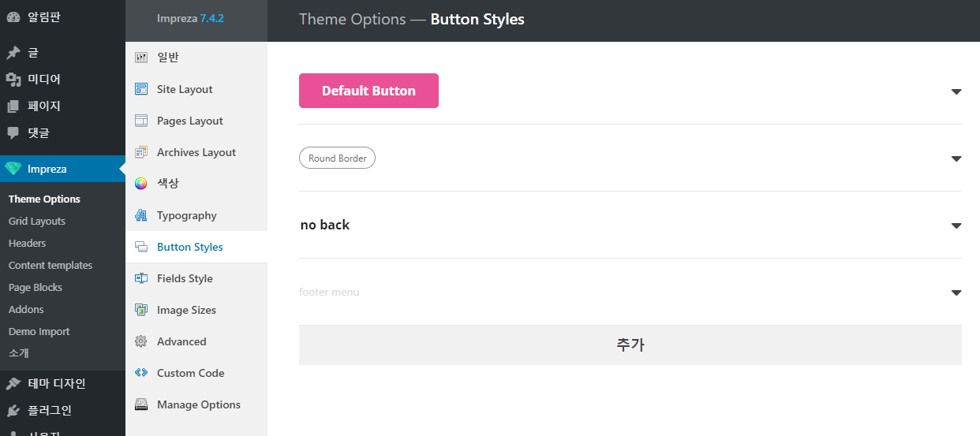Expand the no back style arrow
The image size is (980, 436).
(956, 225)
